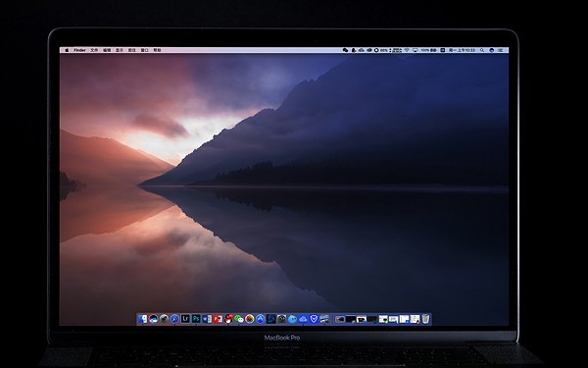Open the App Store dock icon
The width and height of the screenshot is (588, 368).
[261, 319]
